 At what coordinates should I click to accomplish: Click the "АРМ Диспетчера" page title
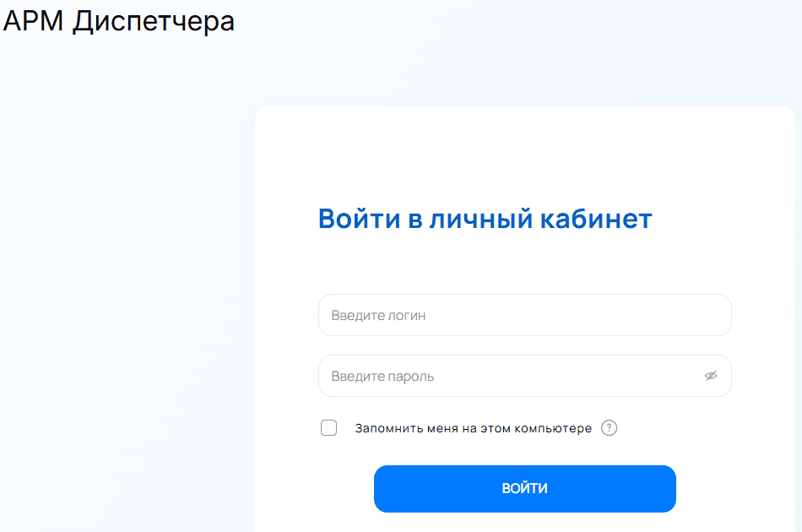click(x=119, y=21)
